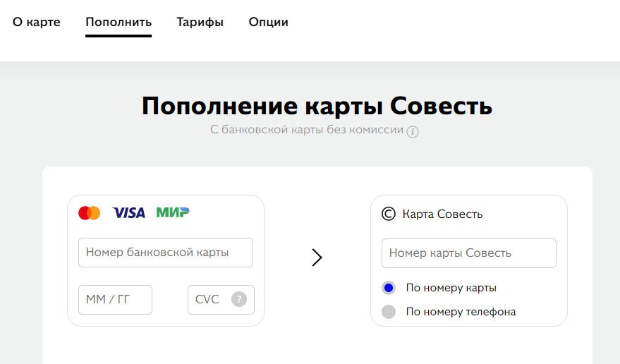Open the Тарифы tab
This screenshot has width=620, height=364.
pyautogui.click(x=200, y=22)
